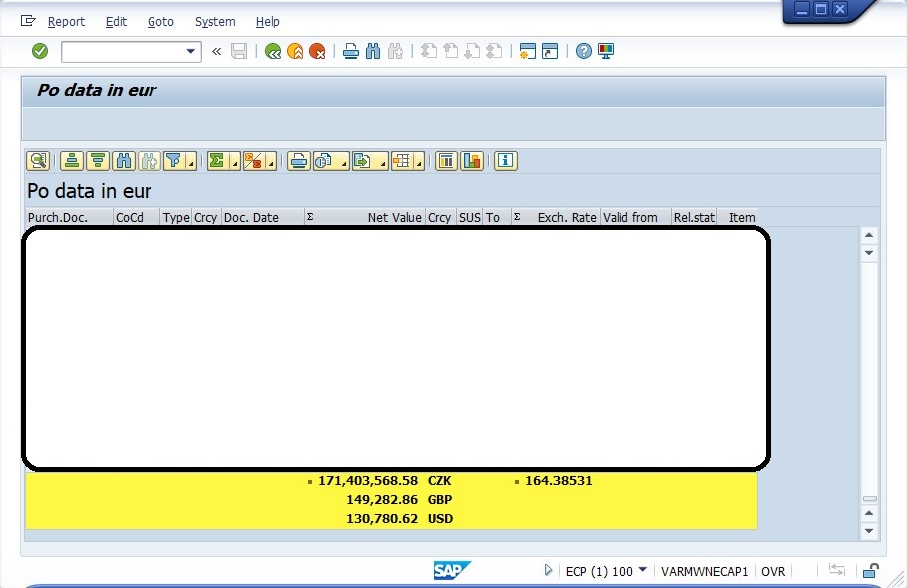Screen dimensions: 907x588
Task: Click the Total sigma icon
Action: pyautogui.click(x=217, y=161)
